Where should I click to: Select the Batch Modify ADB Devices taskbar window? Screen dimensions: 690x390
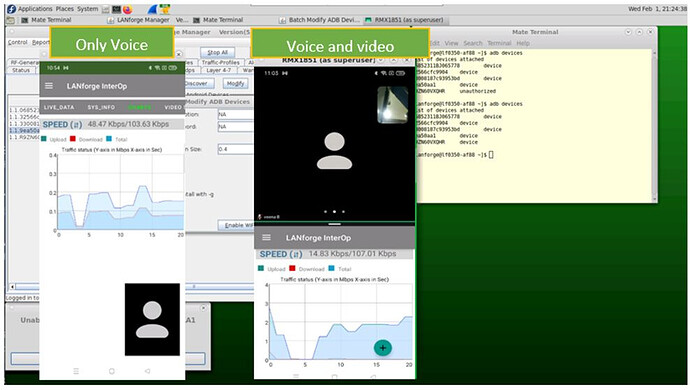[x=319, y=20]
